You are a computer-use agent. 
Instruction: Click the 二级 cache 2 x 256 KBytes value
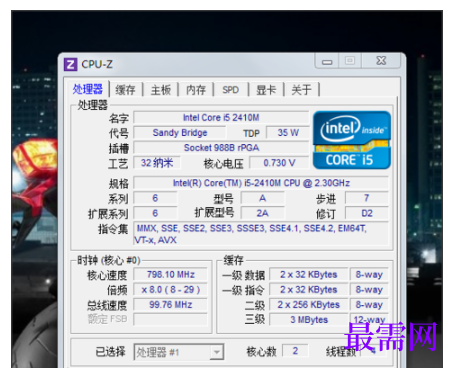tap(309, 305)
